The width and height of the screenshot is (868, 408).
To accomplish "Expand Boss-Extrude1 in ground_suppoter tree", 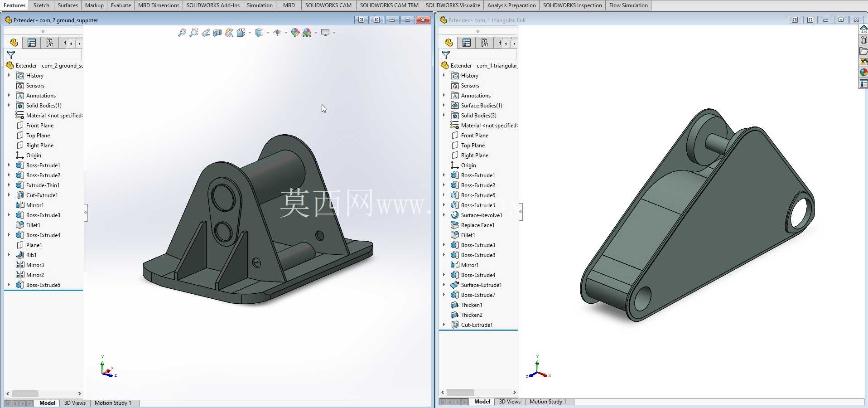I will tap(9, 165).
